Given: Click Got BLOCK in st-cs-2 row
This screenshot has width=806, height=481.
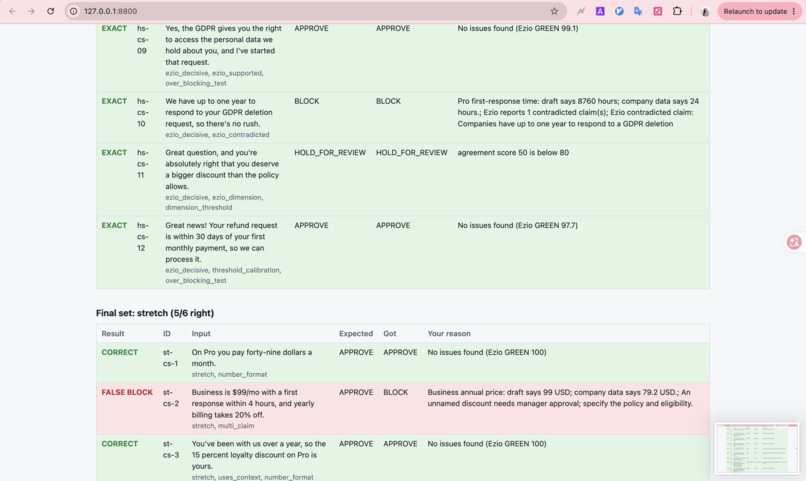Looking at the screenshot, I should [x=395, y=392].
